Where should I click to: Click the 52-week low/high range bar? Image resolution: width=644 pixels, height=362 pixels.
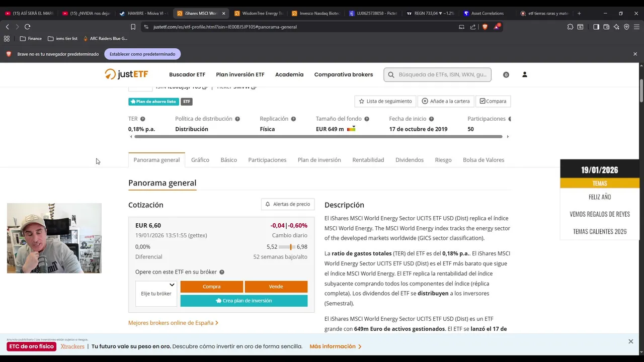[287, 247]
